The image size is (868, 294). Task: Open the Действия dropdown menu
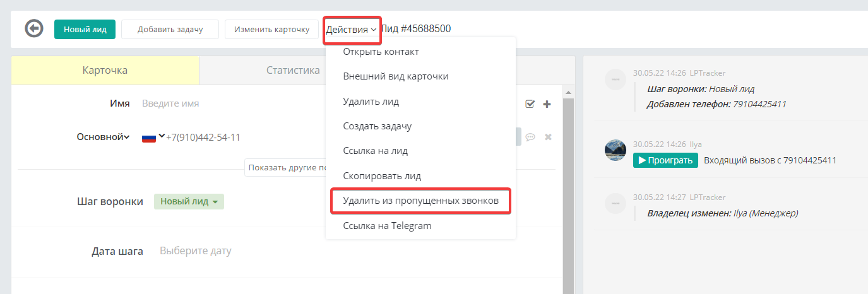click(352, 29)
